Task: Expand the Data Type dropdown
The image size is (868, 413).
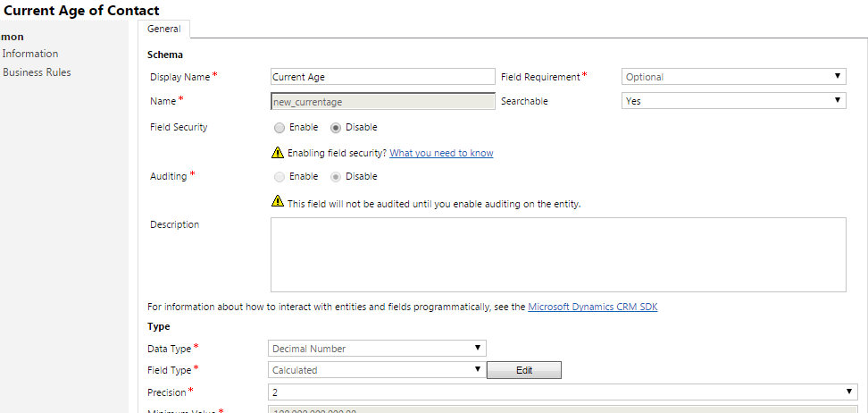Action: pos(377,348)
